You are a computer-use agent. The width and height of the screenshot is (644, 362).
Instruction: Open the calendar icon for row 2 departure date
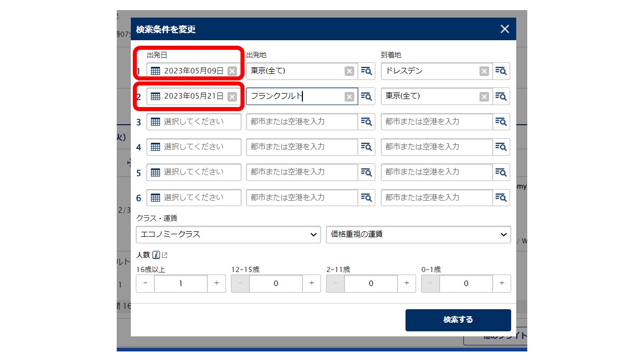155,96
